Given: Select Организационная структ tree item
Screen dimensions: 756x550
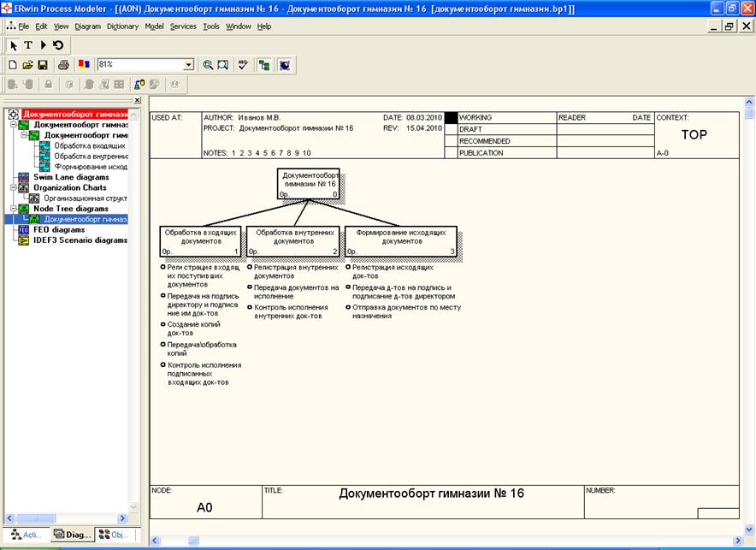Looking at the screenshot, I should click(x=86, y=198).
